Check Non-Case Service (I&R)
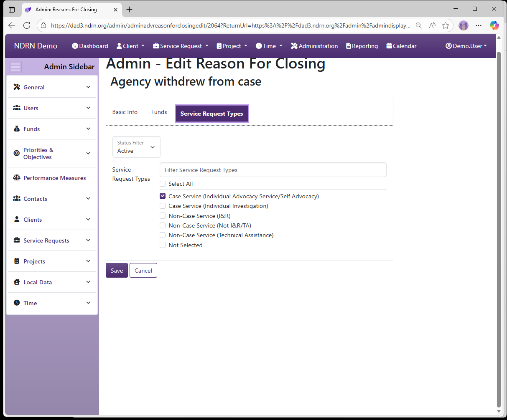This screenshot has width=507, height=420. point(163,216)
